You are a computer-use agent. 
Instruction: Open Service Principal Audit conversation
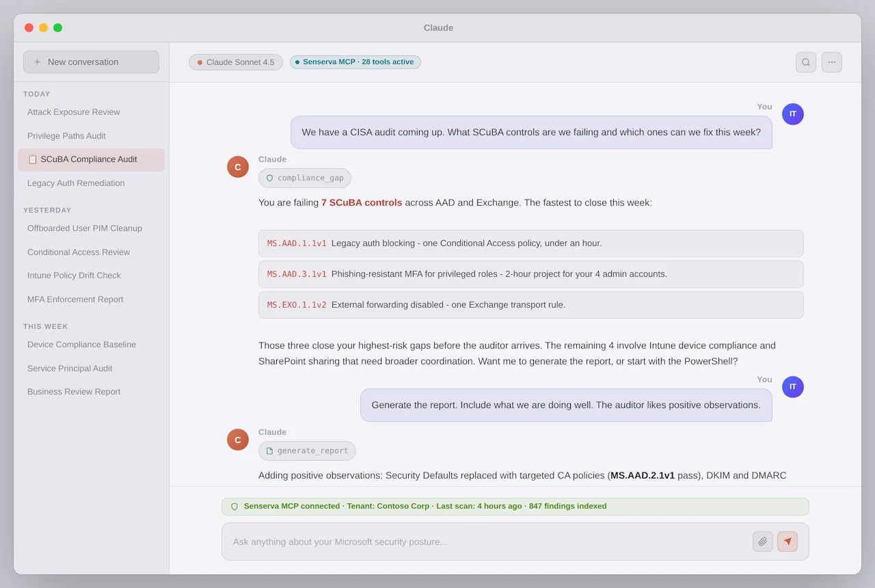pos(91,369)
